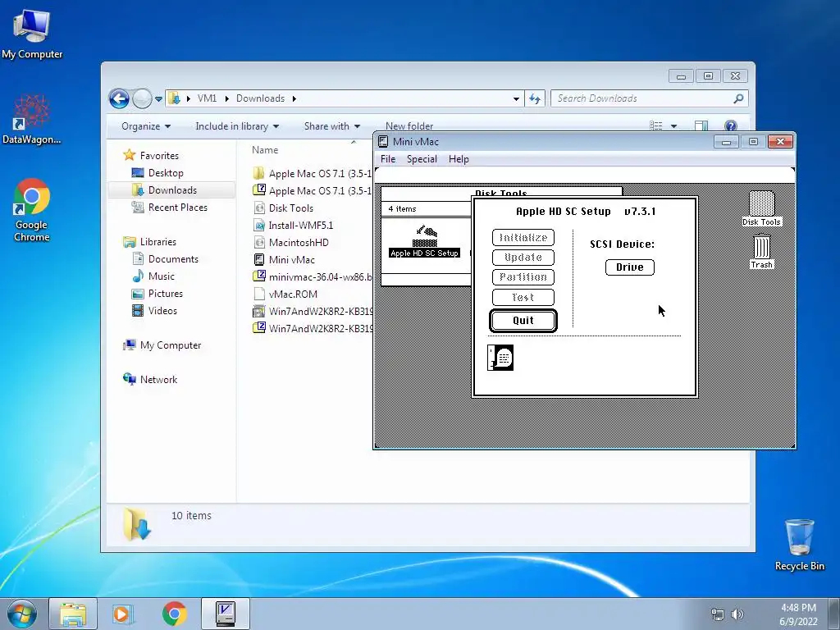Click the document help icon in HD SC Setup

point(500,358)
